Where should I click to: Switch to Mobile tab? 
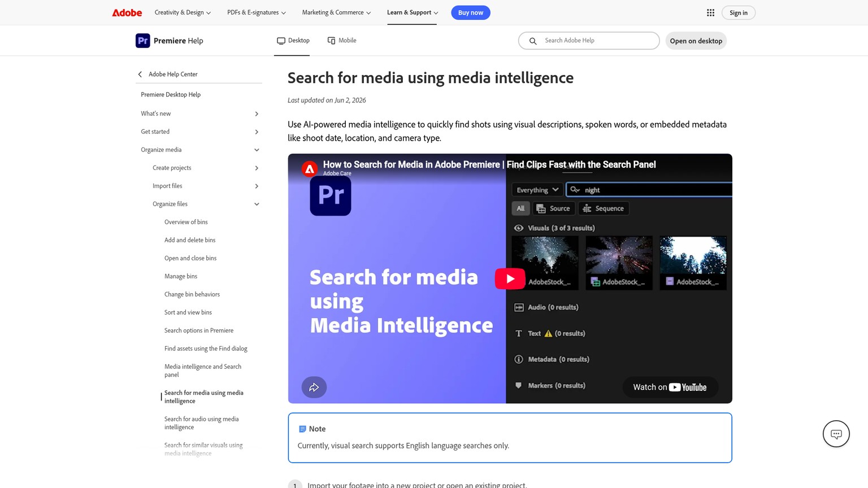(x=342, y=41)
